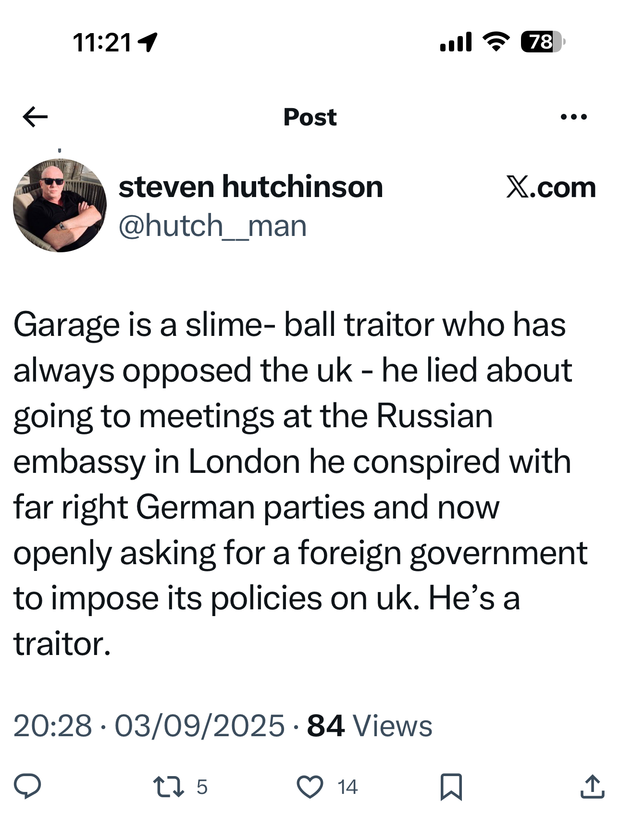
Task: Repost using the arrows icon
Action: pos(168,787)
